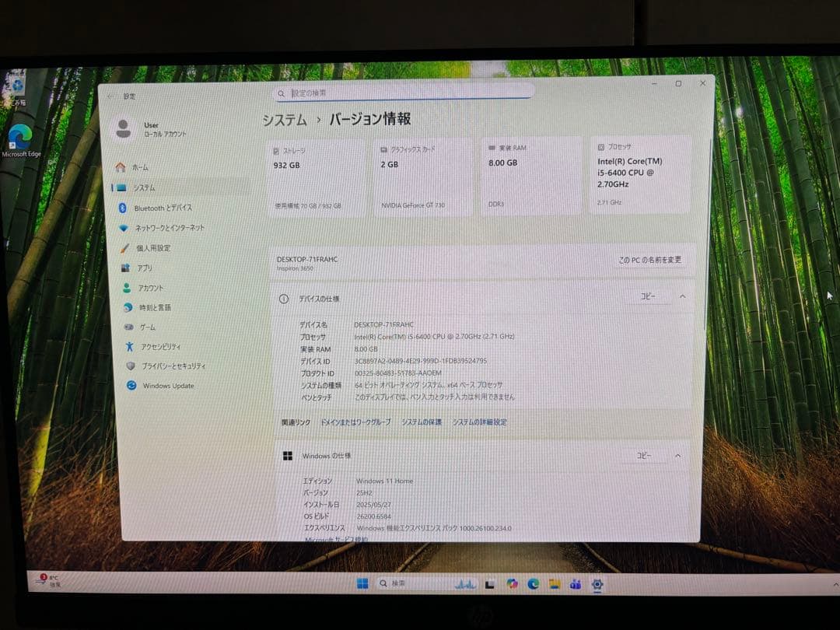Click the インストール日 2025/05/27 value

tap(373, 505)
